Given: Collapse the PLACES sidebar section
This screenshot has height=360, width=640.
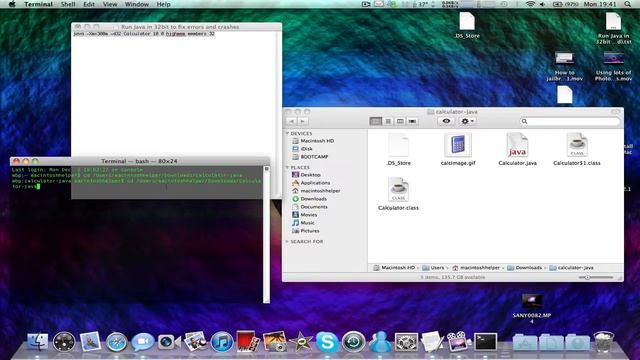Looking at the screenshot, I should (x=287, y=167).
